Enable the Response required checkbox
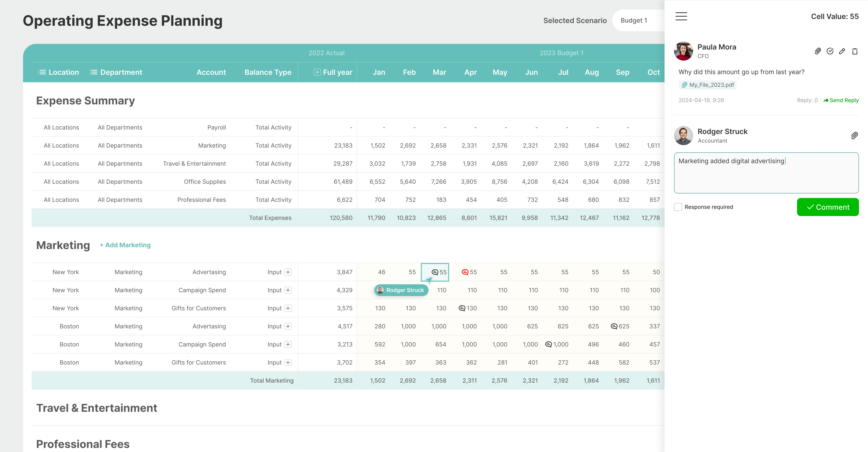 click(x=678, y=207)
